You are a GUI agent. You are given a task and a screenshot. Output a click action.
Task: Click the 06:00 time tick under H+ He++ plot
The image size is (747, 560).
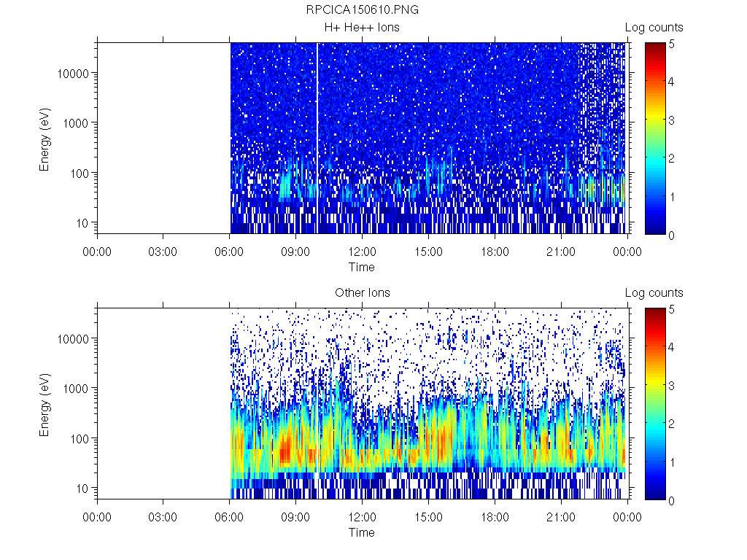pos(229,252)
